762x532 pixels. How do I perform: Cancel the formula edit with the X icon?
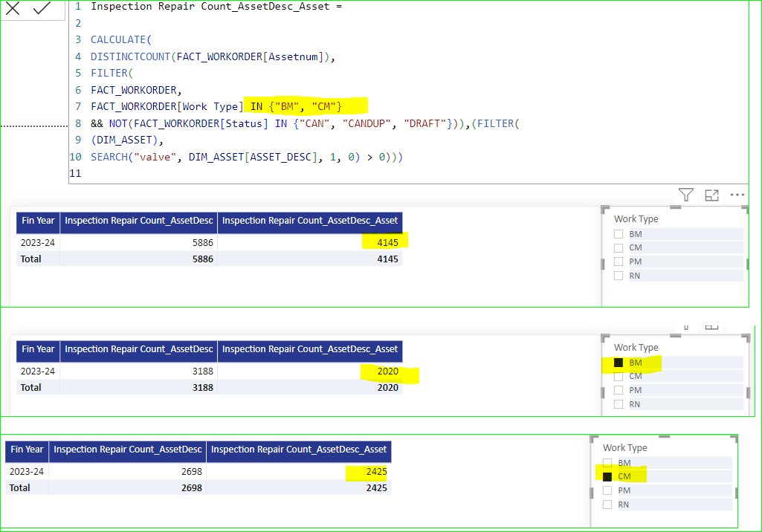pos(13,7)
